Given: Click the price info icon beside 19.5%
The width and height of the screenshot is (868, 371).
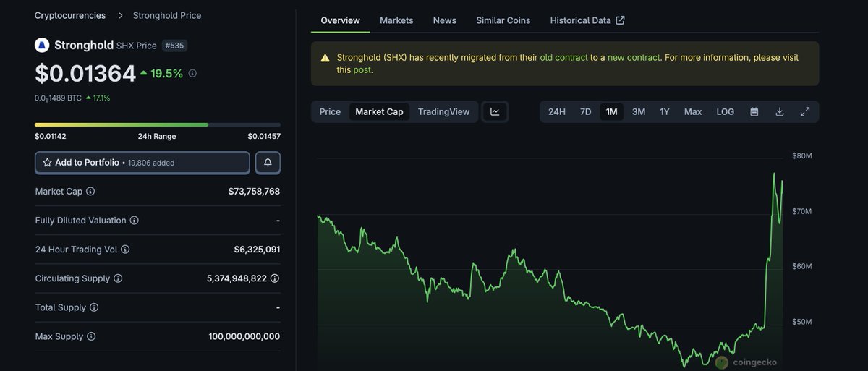Looking at the screenshot, I should [192, 73].
